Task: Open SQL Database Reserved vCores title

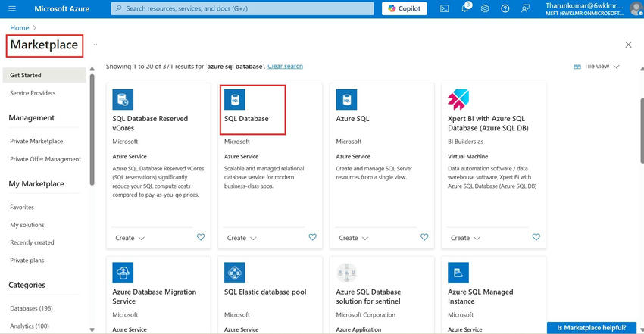Action: point(150,123)
